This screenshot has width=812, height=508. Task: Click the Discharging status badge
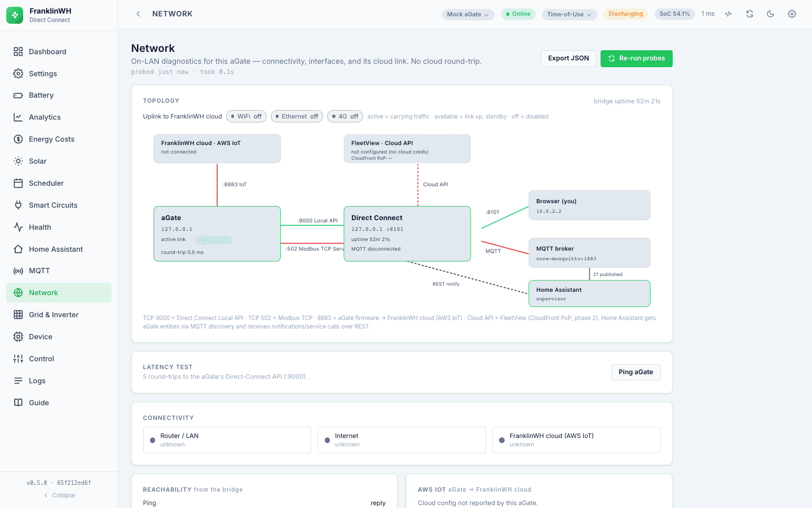point(625,14)
